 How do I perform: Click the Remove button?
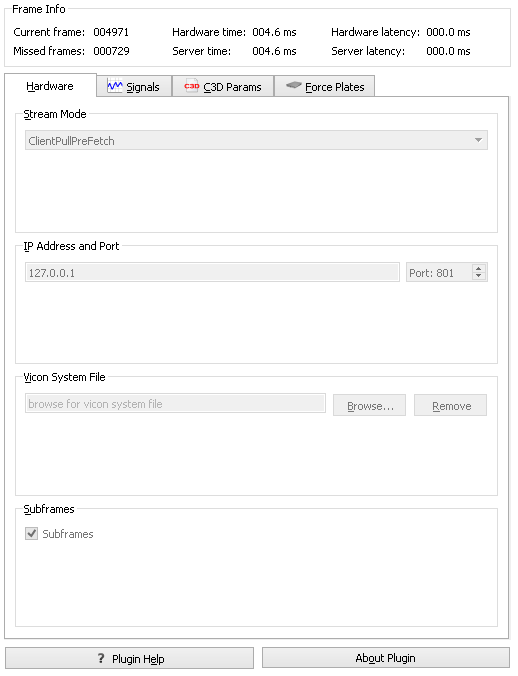(451, 405)
